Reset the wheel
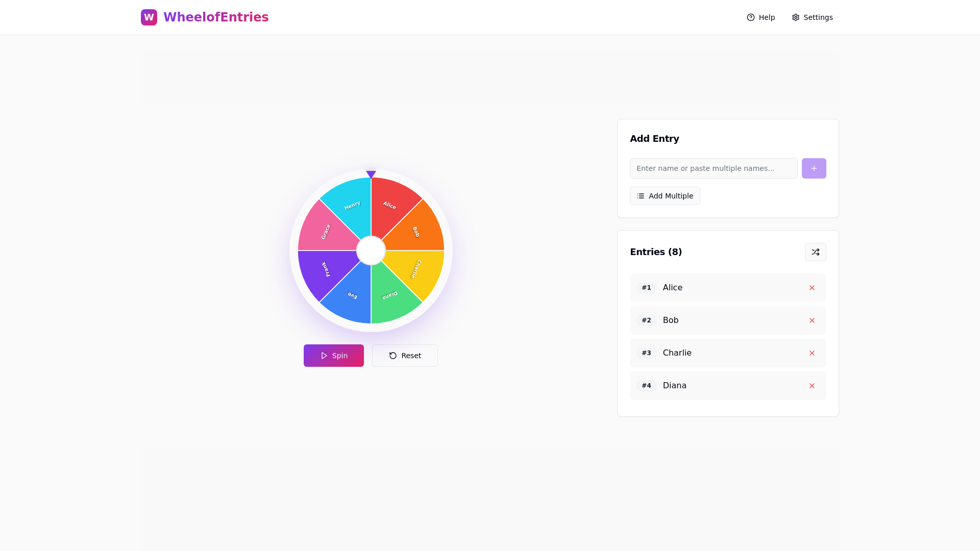Viewport: 980px width, 551px height. coord(405,356)
